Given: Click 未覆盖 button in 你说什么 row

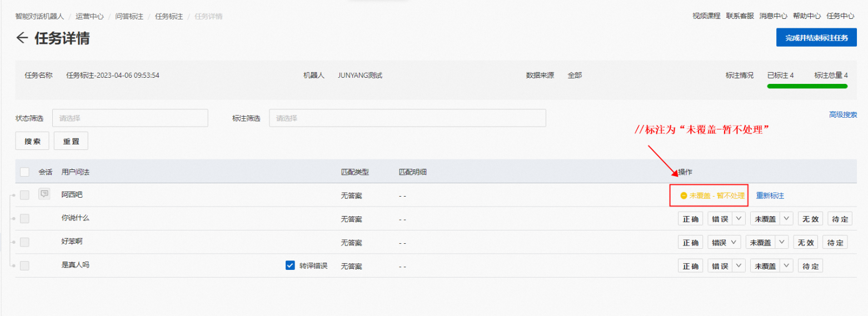Looking at the screenshot, I should pos(765,219).
